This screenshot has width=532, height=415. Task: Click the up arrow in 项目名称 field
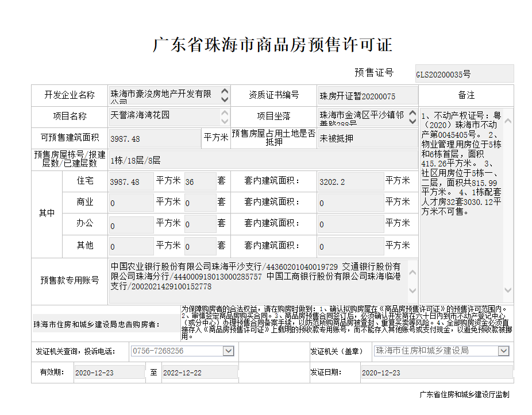(x=225, y=113)
